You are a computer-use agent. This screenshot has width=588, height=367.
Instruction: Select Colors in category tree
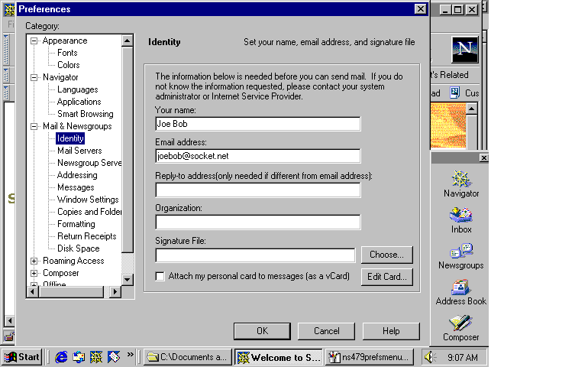pos(68,65)
